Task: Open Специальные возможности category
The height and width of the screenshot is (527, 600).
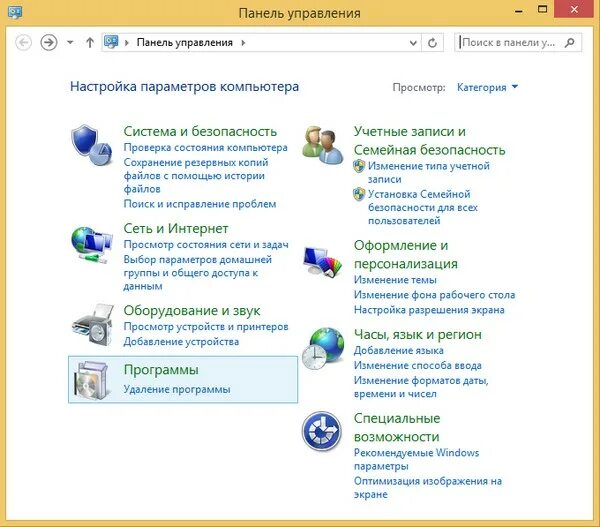Action: [397, 427]
